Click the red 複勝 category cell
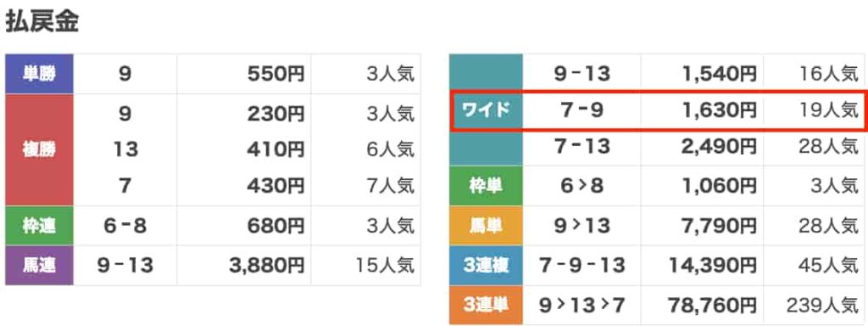 [39, 149]
